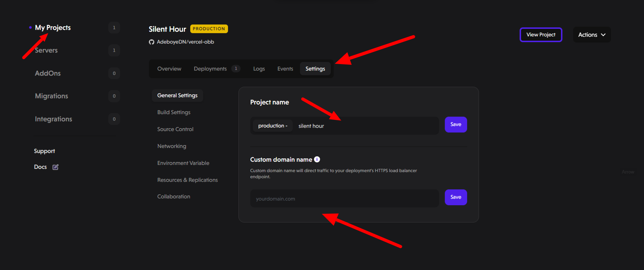Open the Docs link
This screenshot has width=644, height=270.
[40, 167]
